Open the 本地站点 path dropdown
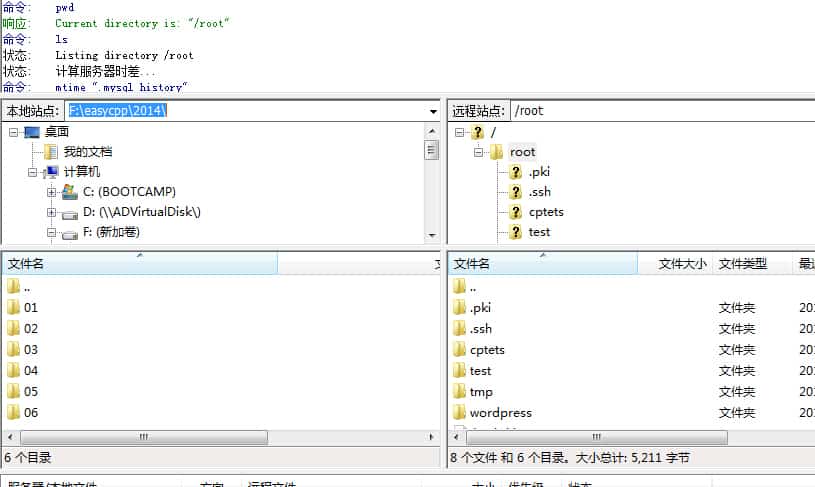Screen dimensions: 815x487 coord(432,111)
